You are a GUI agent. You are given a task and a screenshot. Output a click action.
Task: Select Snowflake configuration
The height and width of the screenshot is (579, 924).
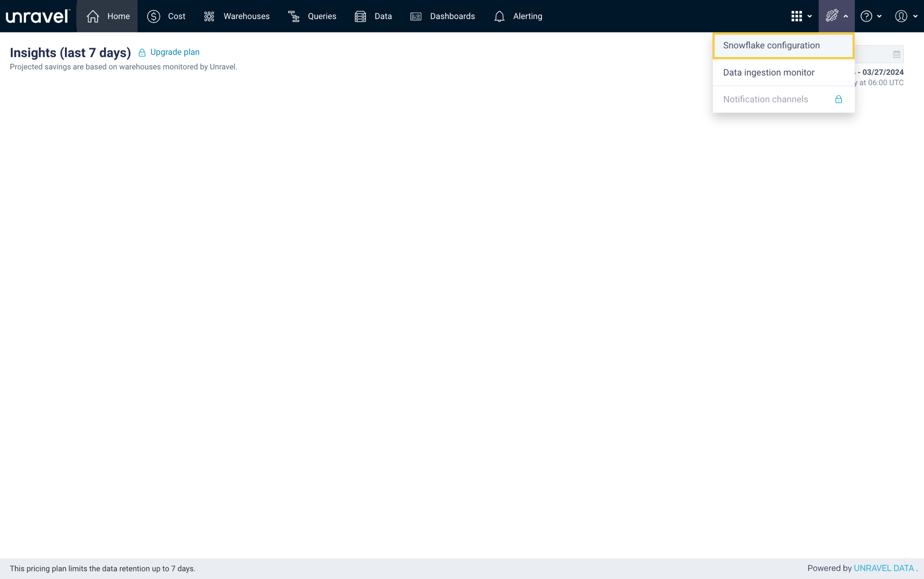[771, 46]
